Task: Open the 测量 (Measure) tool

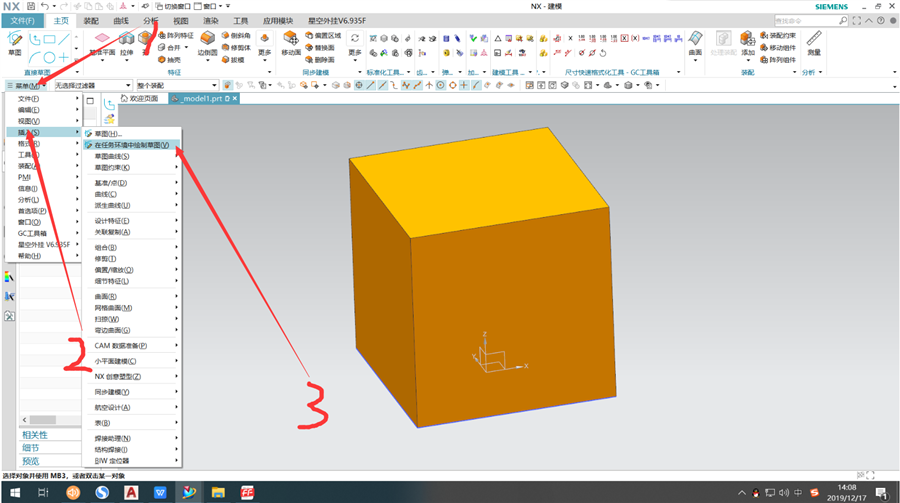Action: [814, 40]
